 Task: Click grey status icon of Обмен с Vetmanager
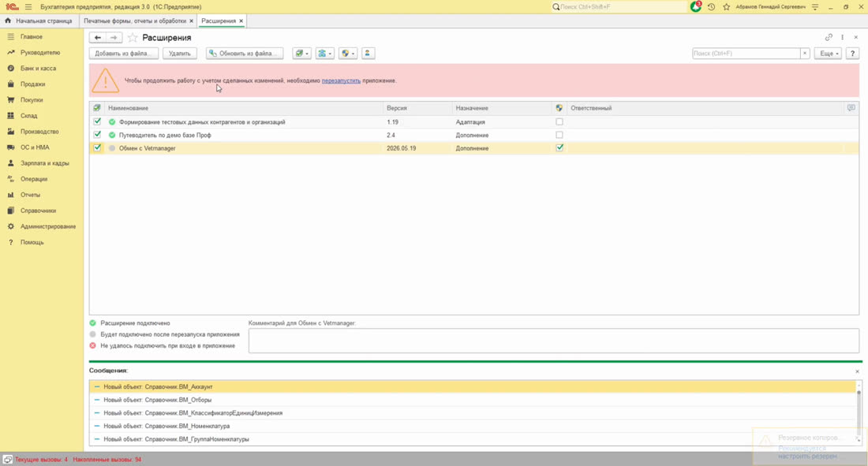(x=112, y=148)
